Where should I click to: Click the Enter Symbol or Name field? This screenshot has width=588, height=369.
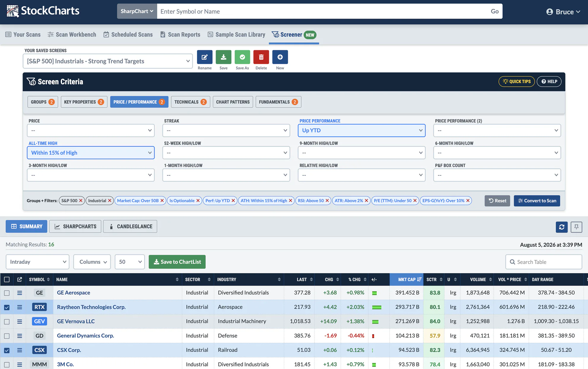coord(322,11)
